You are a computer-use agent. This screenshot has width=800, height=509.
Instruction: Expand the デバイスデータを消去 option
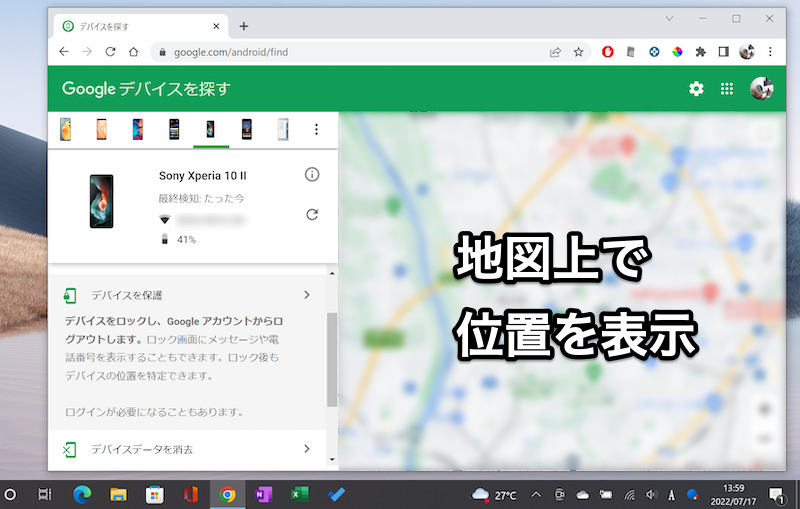point(306,449)
